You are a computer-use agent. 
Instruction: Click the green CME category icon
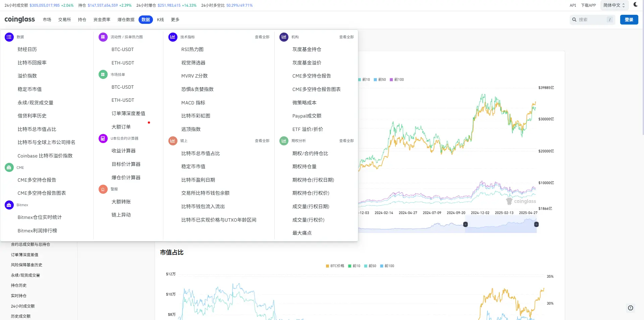click(x=9, y=168)
